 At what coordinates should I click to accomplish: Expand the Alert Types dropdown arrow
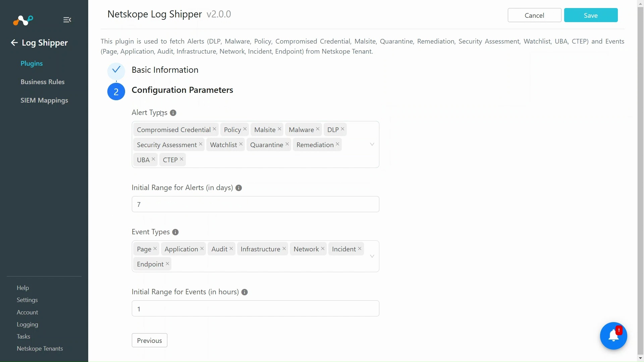coord(372,144)
